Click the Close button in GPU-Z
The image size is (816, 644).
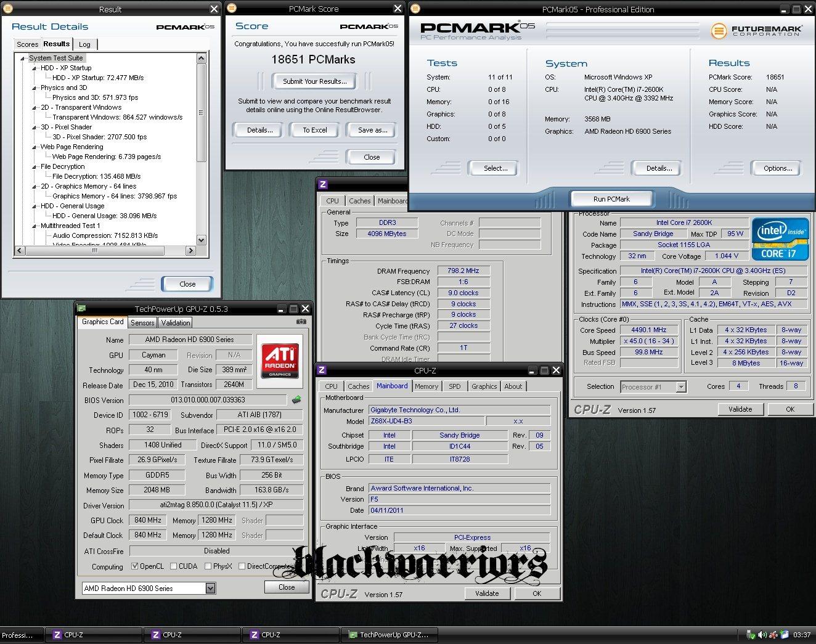(287, 587)
